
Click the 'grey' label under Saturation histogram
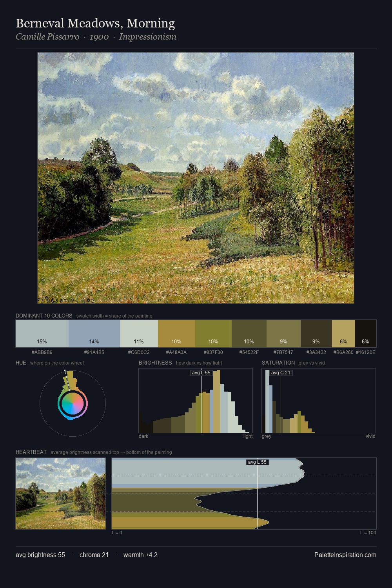[267, 436]
